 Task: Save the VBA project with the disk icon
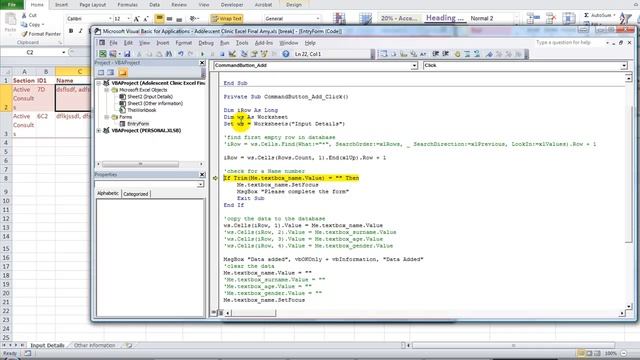127,54
